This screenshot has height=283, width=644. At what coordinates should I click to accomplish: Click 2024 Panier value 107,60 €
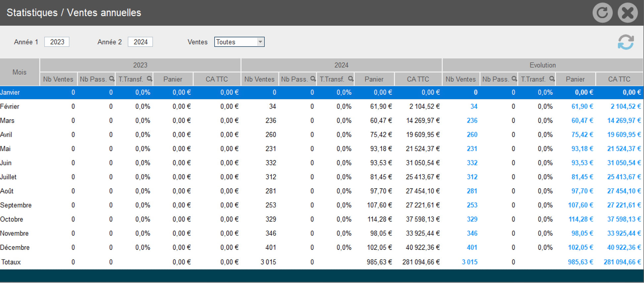[380, 205]
